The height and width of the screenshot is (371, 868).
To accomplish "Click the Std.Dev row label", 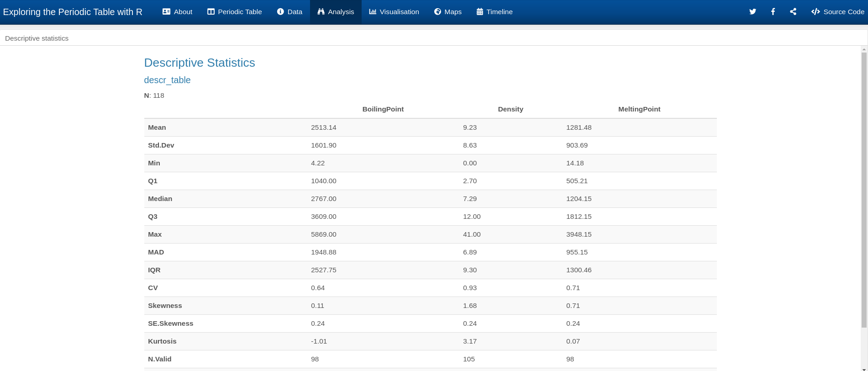I will coord(161,145).
